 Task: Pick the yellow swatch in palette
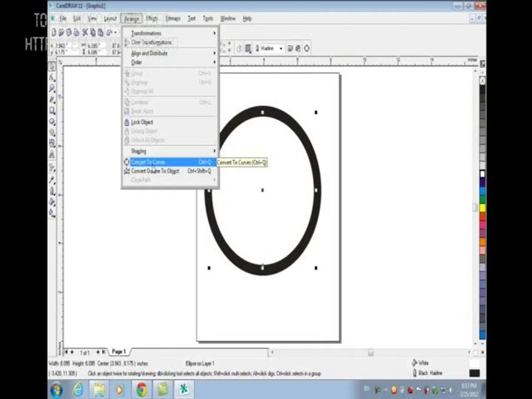(482, 208)
